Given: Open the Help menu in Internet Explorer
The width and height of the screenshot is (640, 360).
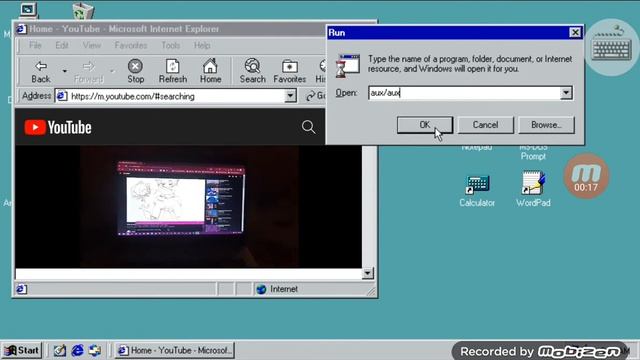Looking at the screenshot, I should coord(202,45).
